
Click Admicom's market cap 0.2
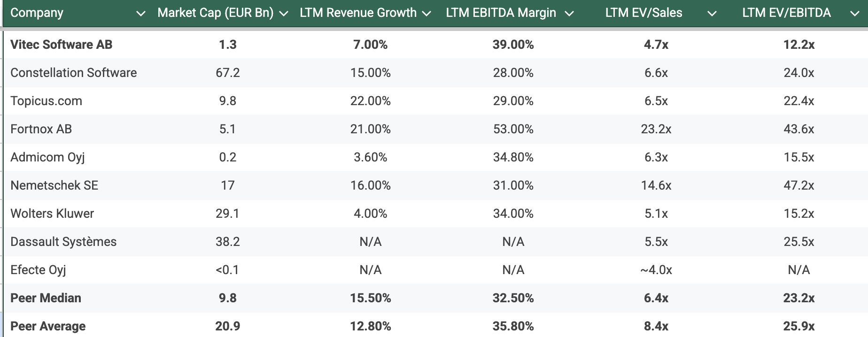(x=228, y=157)
